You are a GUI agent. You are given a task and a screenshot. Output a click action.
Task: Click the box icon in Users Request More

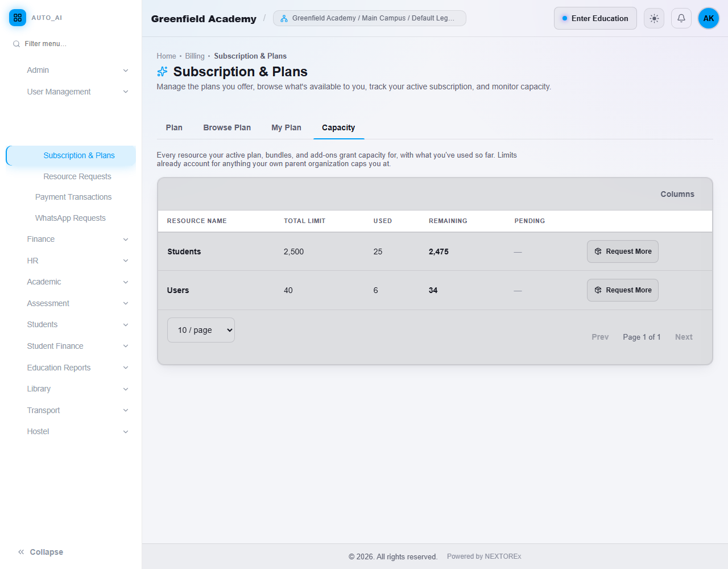tap(598, 290)
